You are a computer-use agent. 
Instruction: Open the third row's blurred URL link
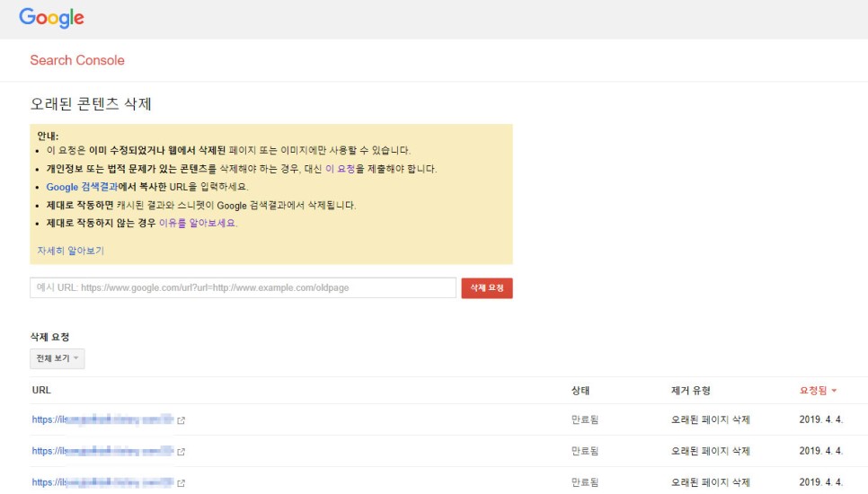click(103, 482)
